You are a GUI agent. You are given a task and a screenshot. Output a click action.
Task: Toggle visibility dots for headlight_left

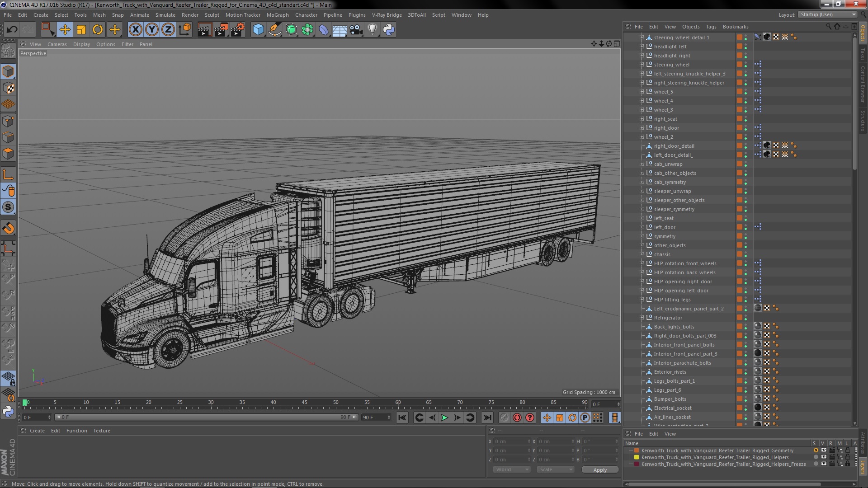(x=745, y=47)
